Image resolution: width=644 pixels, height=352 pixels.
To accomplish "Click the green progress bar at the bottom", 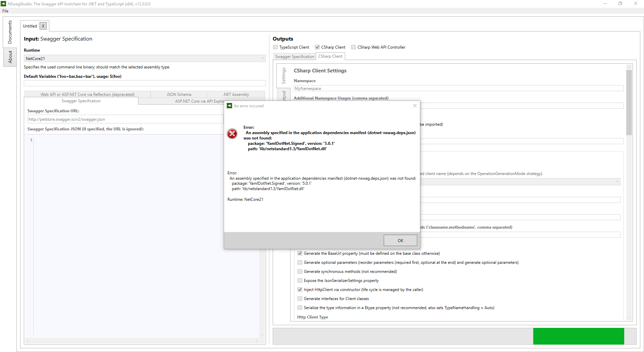I will tap(578, 336).
